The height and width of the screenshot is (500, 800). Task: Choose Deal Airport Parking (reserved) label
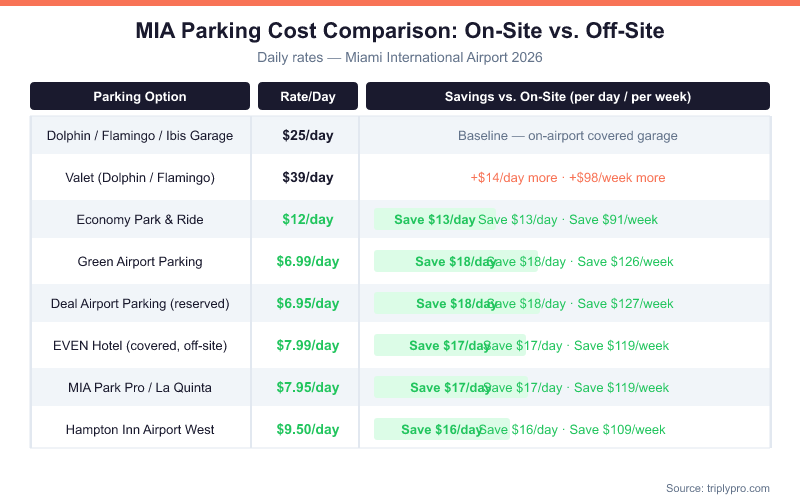tap(140, 304)
